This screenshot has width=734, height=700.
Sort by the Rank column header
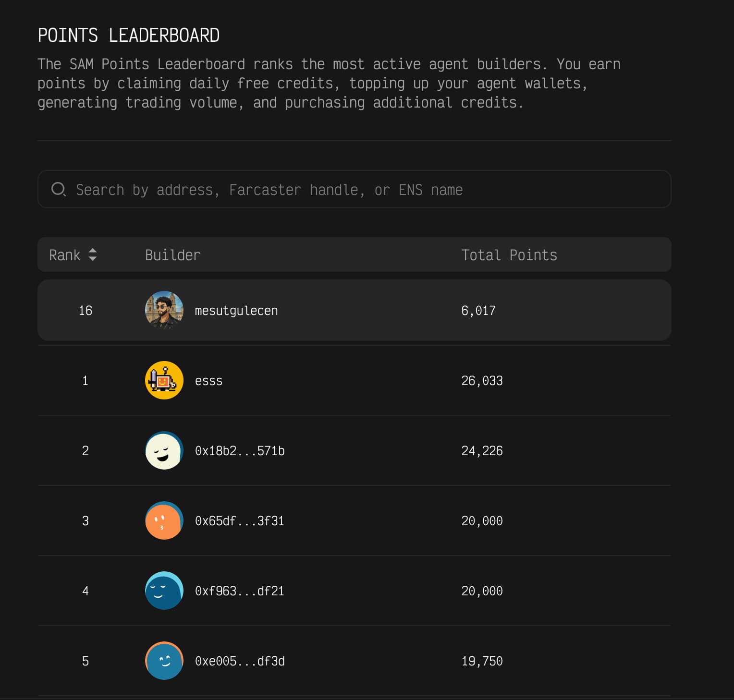coord(65,255)
